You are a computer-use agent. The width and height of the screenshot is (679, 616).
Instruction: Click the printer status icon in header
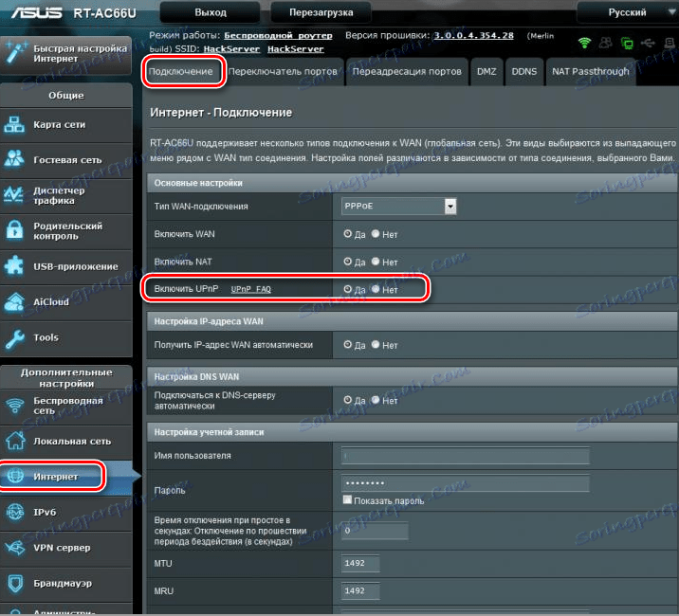[669, 43]
